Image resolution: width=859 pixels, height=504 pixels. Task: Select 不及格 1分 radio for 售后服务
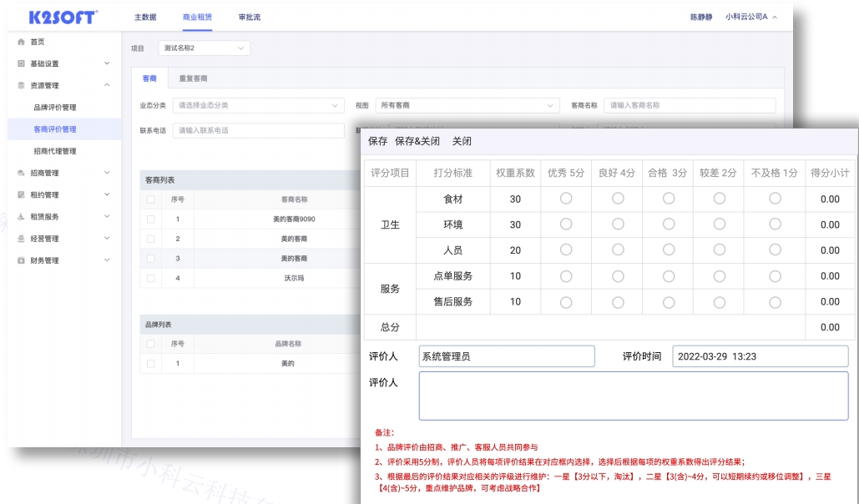point(775,302)
